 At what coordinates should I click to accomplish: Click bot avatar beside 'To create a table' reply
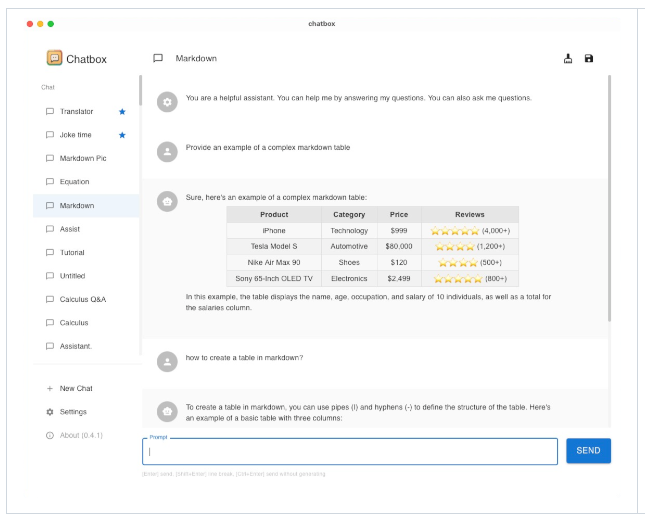coord(167,411)
